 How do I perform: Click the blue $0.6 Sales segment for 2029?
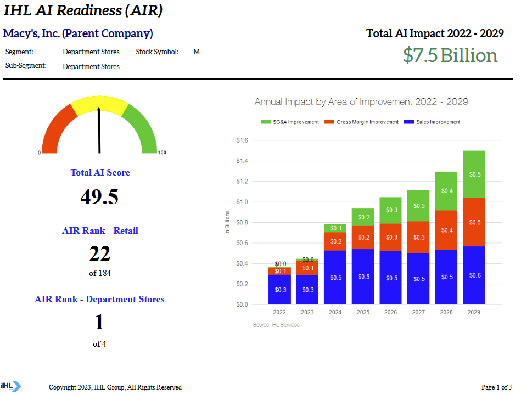[474, 275]
